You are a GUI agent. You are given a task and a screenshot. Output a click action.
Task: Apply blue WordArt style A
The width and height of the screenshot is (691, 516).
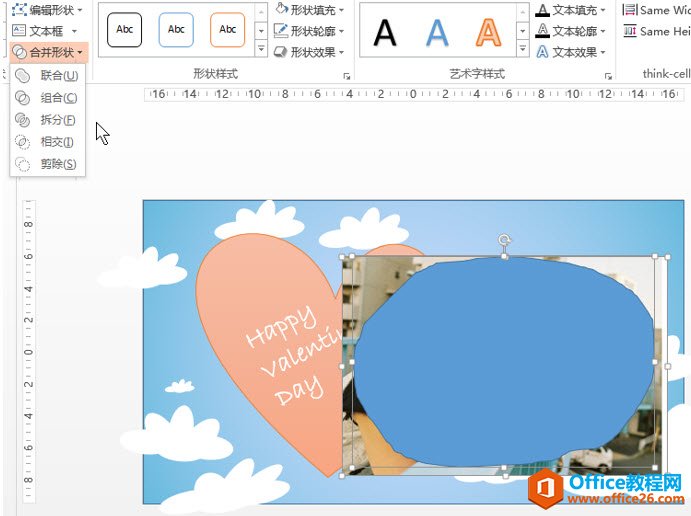(x=437, y=32)
